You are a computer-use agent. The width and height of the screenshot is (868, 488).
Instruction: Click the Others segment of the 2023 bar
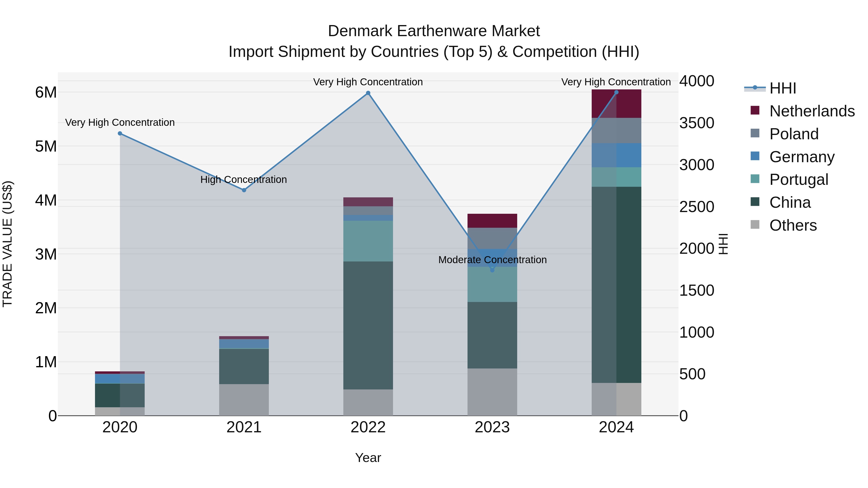coord(492,392)
